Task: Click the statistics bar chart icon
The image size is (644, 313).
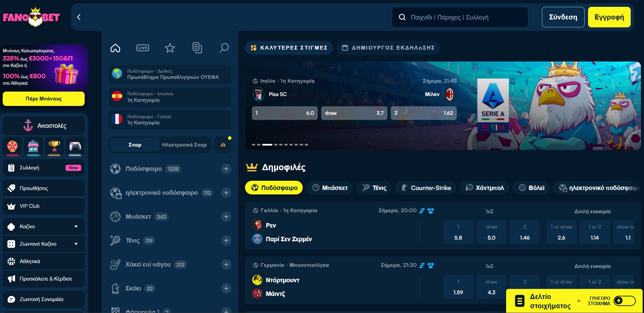Action: [223, 145]
